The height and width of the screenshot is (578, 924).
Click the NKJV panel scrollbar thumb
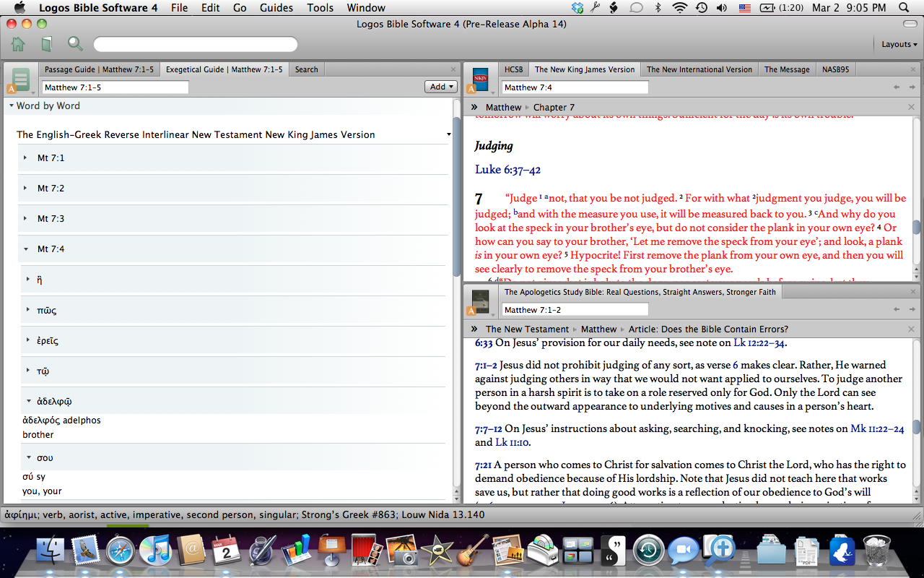pyautogui.click(x=917, y=227)
